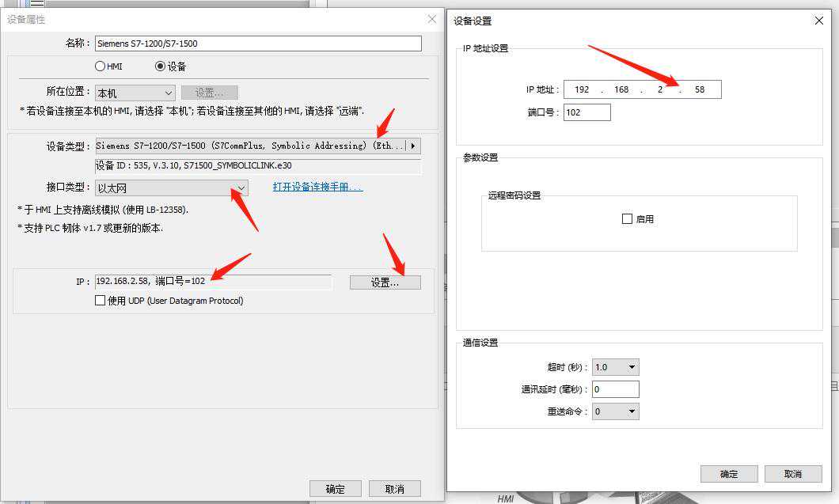The image size is (839, 504).
Task: Expand the 接口类型 以太网 dropdown
Action: 171,188
